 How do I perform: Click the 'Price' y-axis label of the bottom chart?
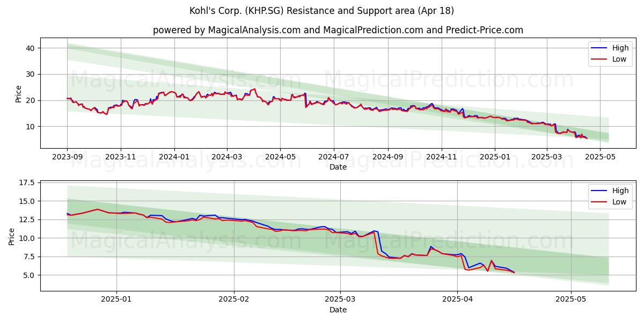tap(12, 236)
